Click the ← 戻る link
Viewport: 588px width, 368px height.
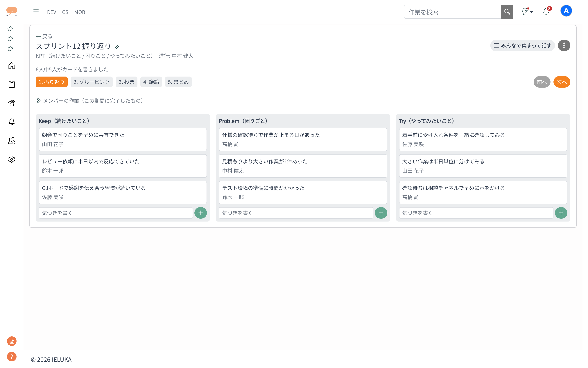pos(44,36)
